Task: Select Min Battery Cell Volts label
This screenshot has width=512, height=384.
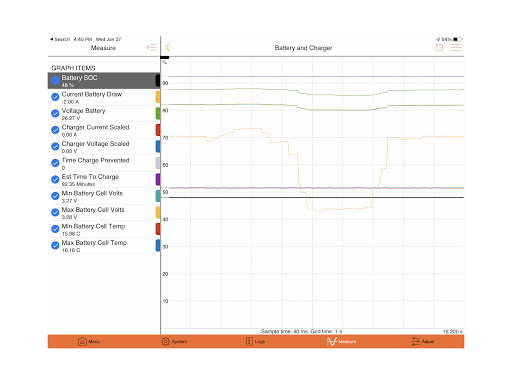Action: (92, 193)
